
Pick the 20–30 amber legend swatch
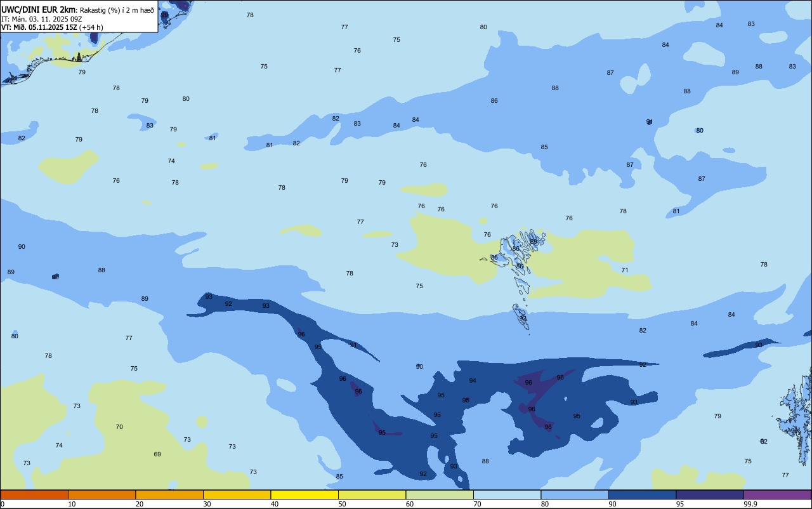tap(169, 494)
